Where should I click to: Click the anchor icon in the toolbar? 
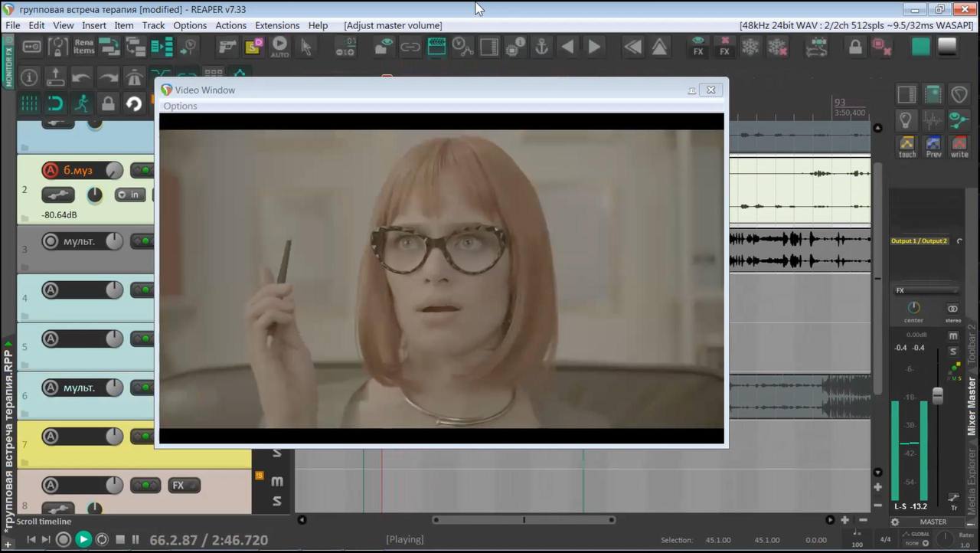click(x=541, y=47)
